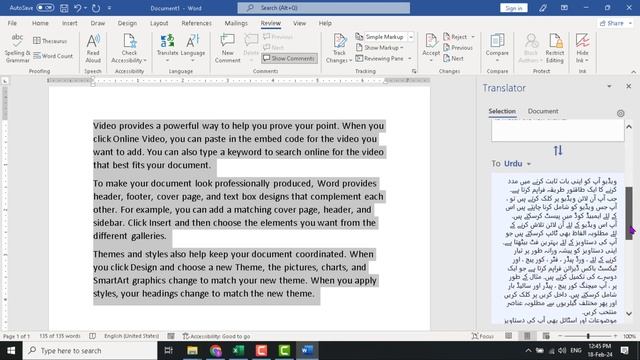
Task: Collapse the ribbon chevron
Action: coord(633,71)
